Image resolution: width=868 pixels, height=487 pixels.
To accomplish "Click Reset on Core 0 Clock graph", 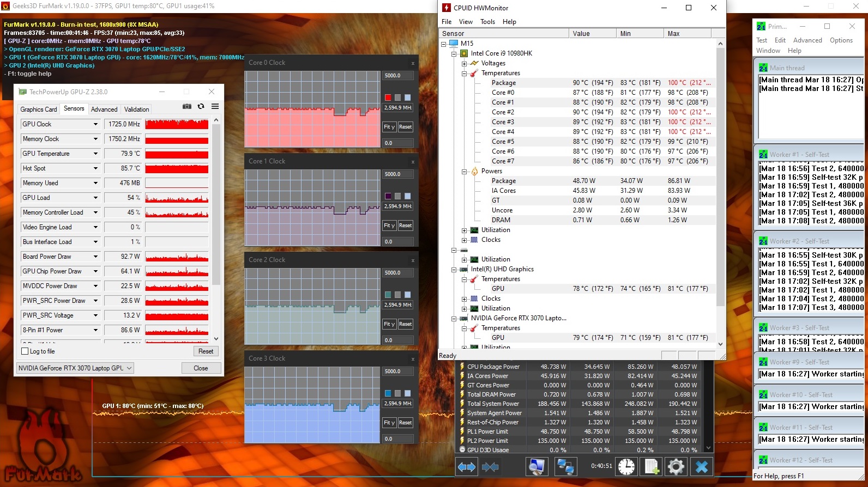I will pos(406,127).
